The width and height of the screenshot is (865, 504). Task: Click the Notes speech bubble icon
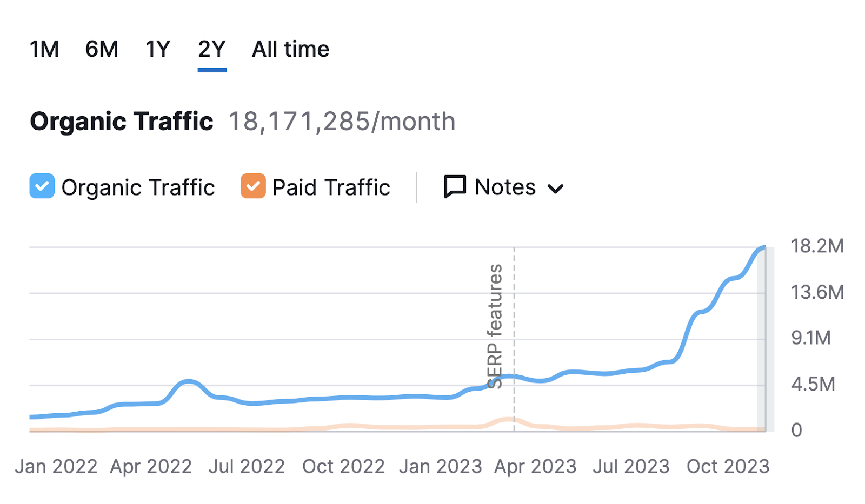click(454, 187)
